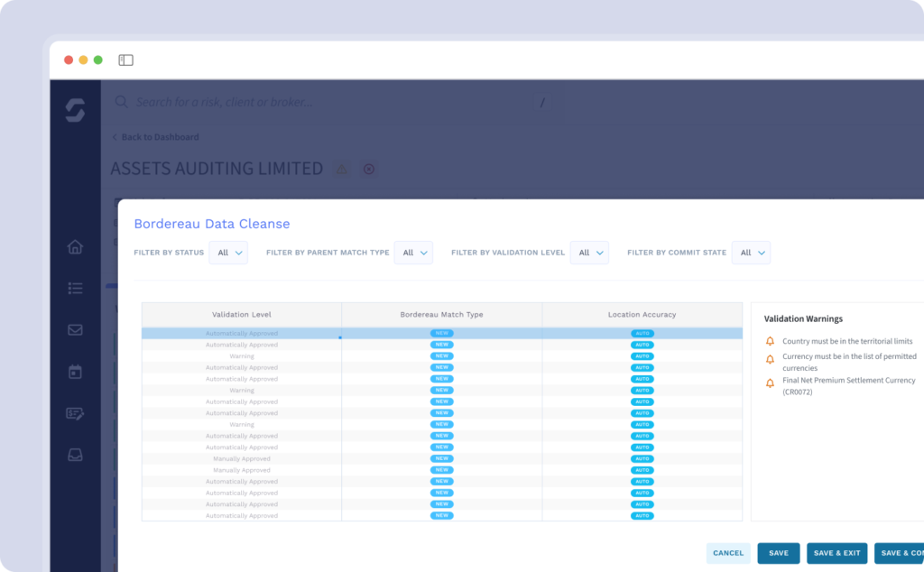This screenshot has width=924, height=572.
Task: Click the home icon in the sidebar
Action: point(75,247)
